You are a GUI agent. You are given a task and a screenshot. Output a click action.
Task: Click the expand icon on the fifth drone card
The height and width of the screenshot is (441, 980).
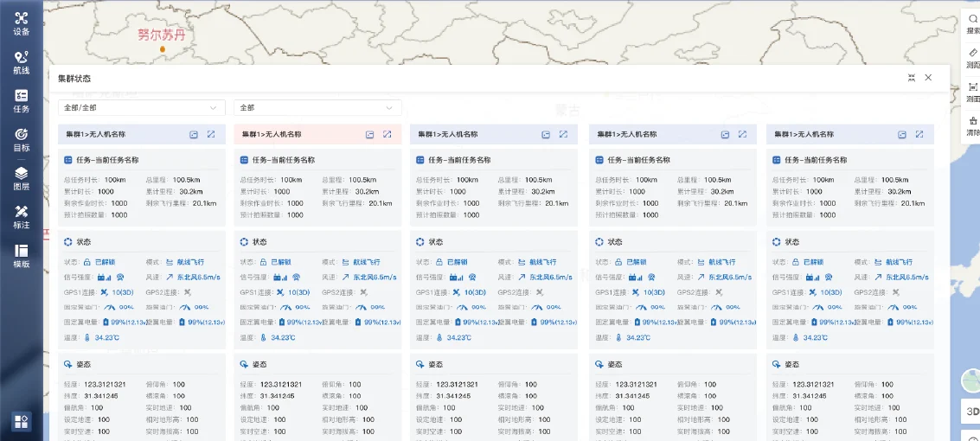coord(919,135)
